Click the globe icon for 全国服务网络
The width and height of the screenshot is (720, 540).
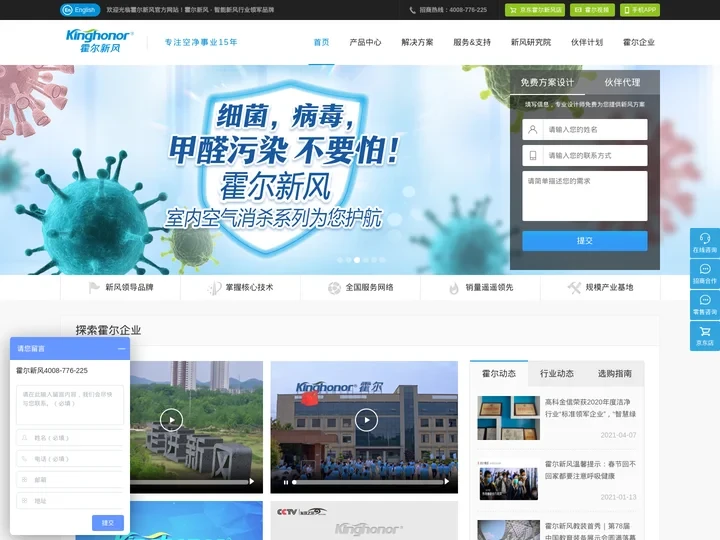[334, 287]
